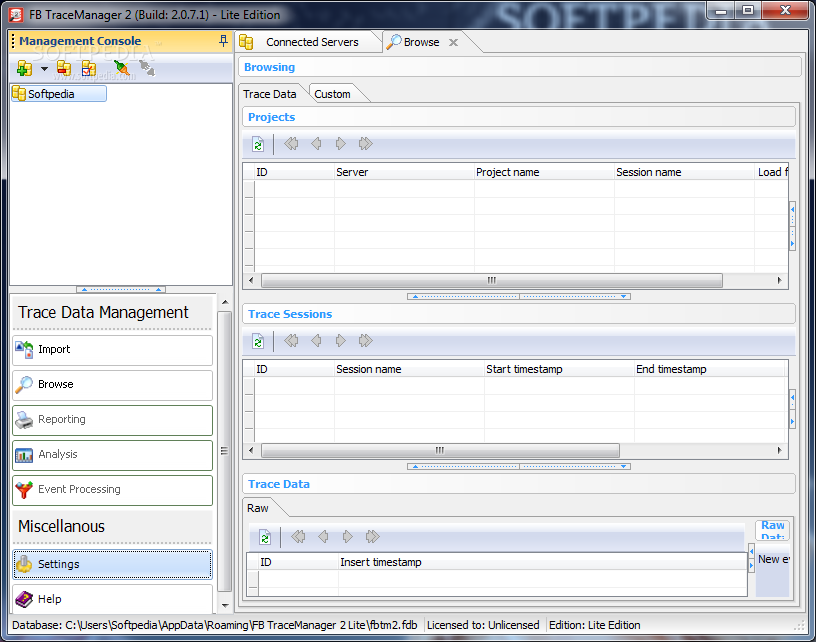This screenshot has height=642, width=816.
Task: Click the unregister server toolbar icon
Action: pos(64,68)
